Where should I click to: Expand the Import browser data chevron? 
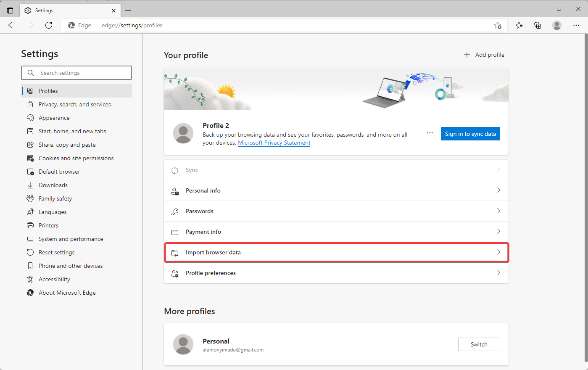pos(498,252)
